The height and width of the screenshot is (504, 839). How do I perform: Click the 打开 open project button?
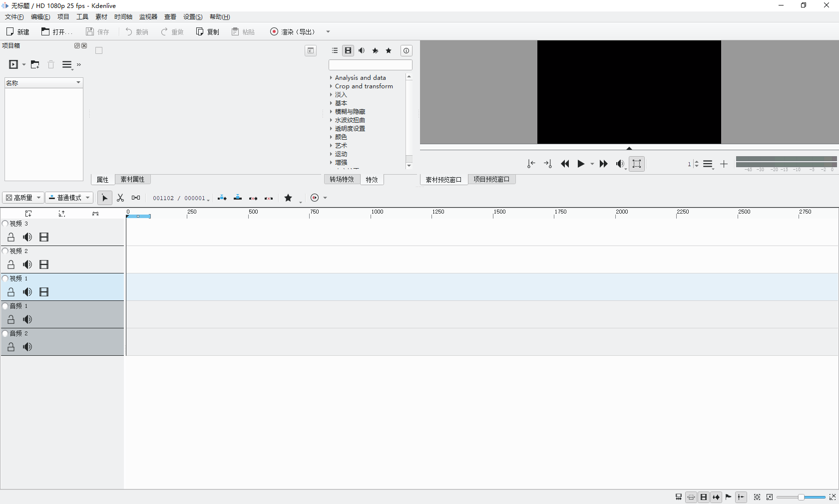(x=57, y=32)
